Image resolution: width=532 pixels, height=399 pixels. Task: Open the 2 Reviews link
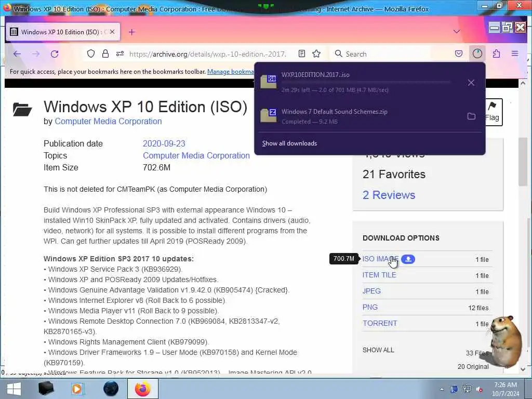389,195
